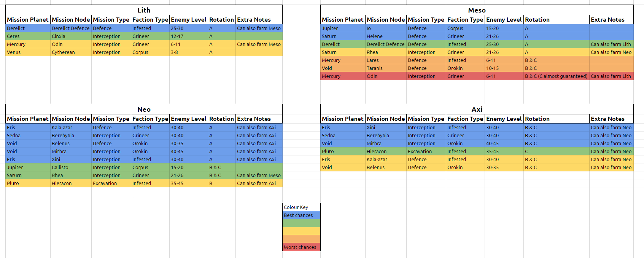Click the Colour Key label cell

pos(301,207)
